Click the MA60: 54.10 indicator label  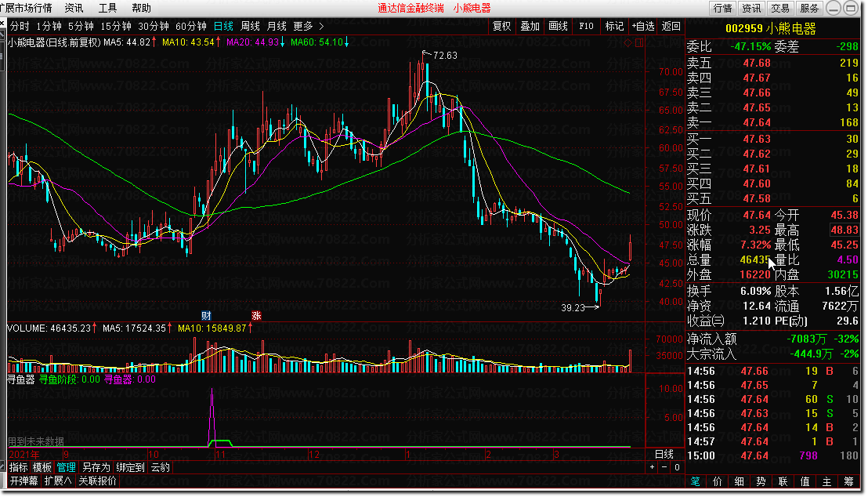(x=316, y=42)
